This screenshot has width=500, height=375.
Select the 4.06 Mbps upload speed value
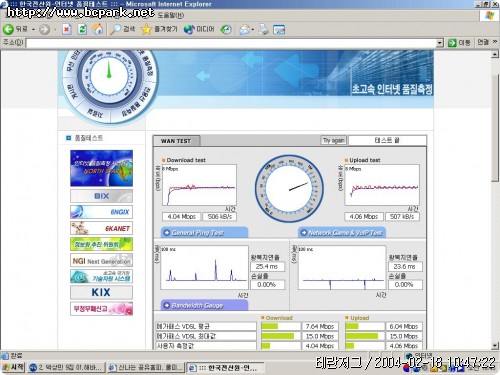[x=364, y=217]
